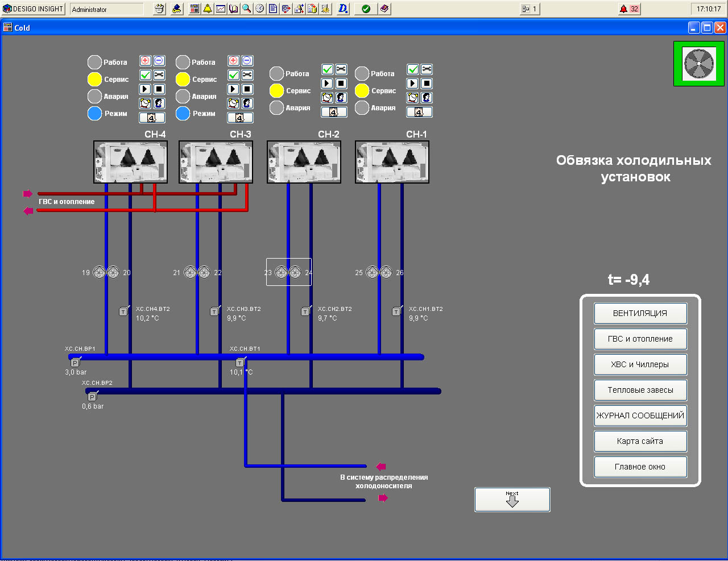Click the alarm clock icon for CH-2

[327, 98]
